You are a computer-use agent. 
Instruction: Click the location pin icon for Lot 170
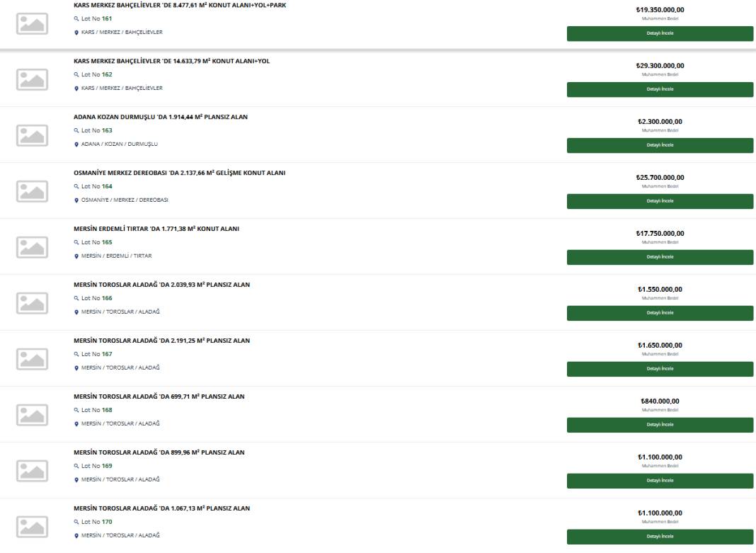pyautogui.click(x=76, y=535)
